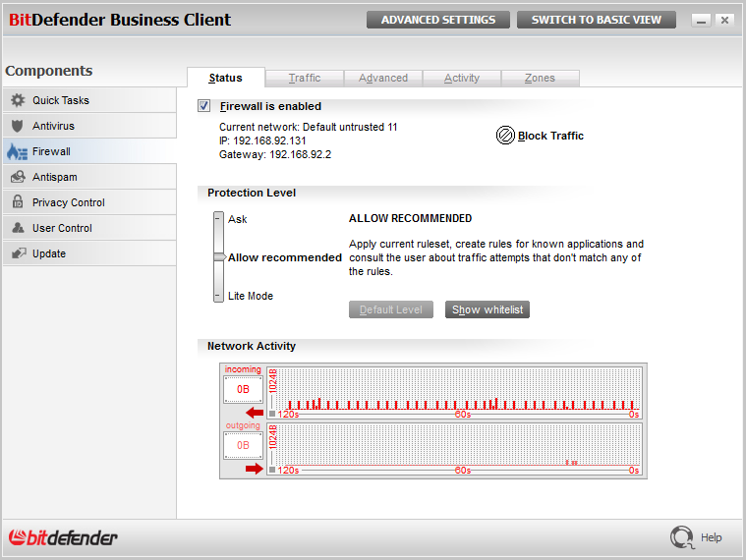Click the outgoing network activity graph
746x560 pixels.
454,449
